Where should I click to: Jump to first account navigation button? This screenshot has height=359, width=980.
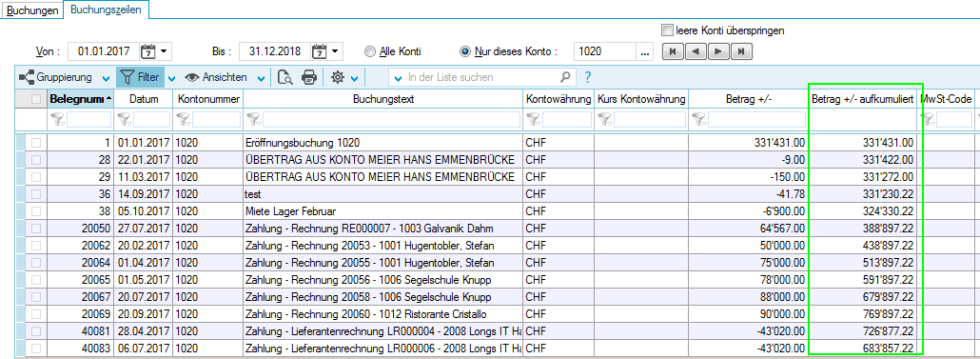click(673, 52)
